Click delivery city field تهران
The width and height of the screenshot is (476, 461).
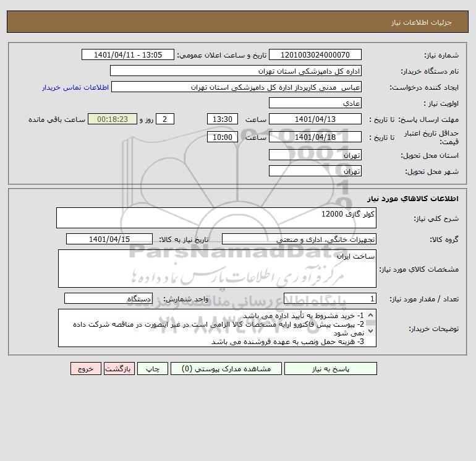(315, 171)
